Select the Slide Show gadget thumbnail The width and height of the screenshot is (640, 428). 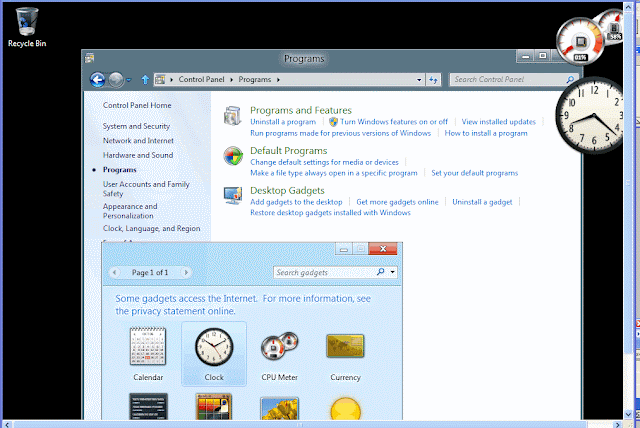point(280,408)
